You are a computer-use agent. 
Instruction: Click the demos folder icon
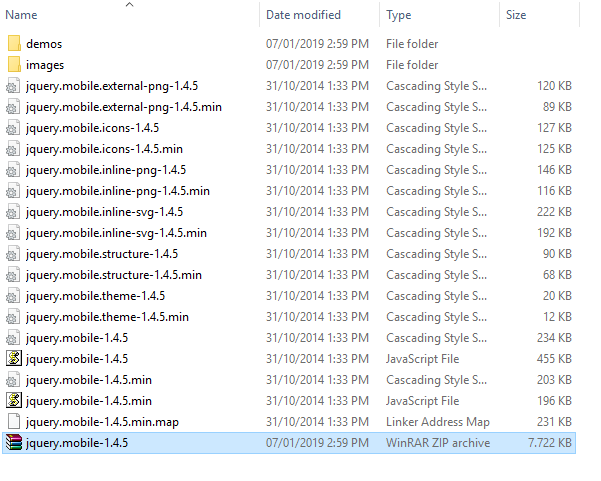pos(14,44)
